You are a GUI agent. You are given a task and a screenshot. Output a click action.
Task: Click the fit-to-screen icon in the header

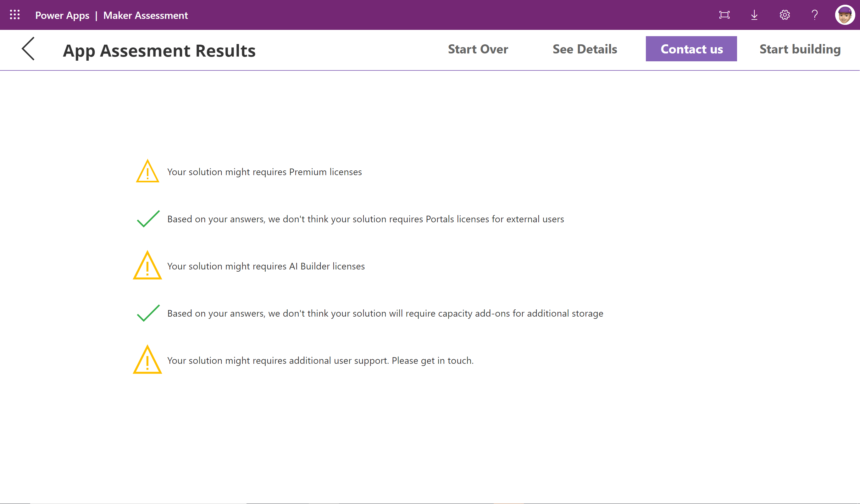(724, 15)
